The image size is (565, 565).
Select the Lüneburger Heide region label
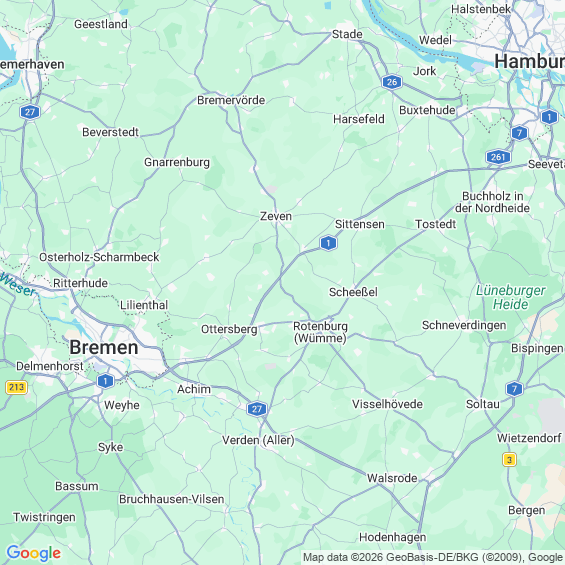[x=511, y=297]
